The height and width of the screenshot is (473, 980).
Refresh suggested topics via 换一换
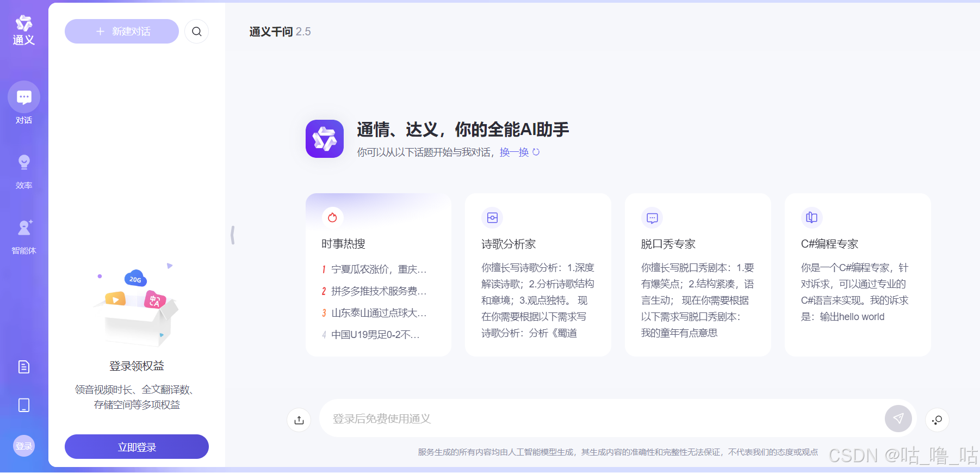click(514, 152)
